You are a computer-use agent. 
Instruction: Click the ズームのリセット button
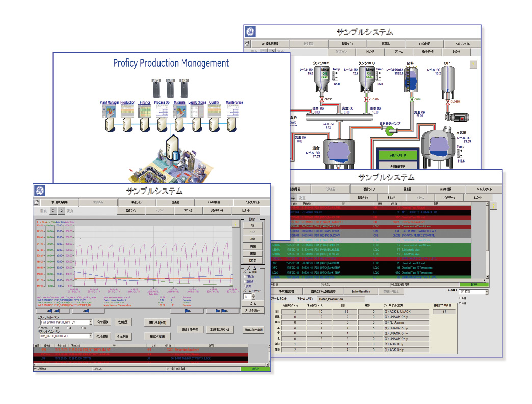(252, 310)
